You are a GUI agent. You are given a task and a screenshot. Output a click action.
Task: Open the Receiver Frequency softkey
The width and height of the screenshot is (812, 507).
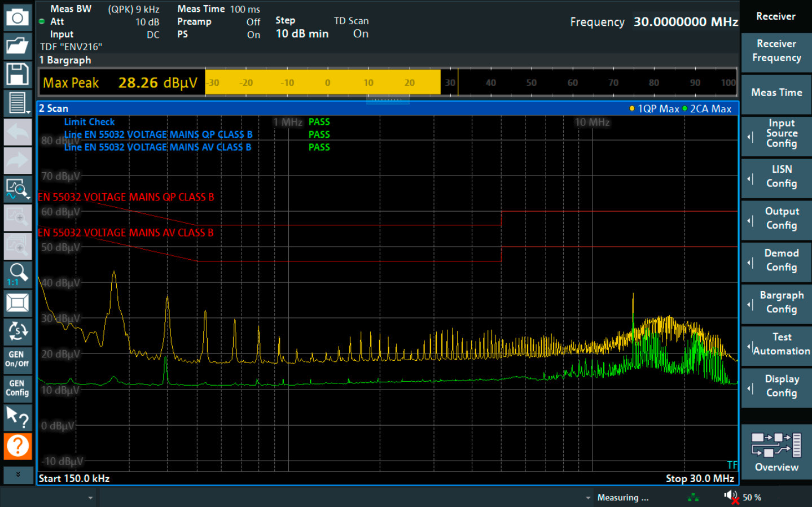[x=776, y=51]
